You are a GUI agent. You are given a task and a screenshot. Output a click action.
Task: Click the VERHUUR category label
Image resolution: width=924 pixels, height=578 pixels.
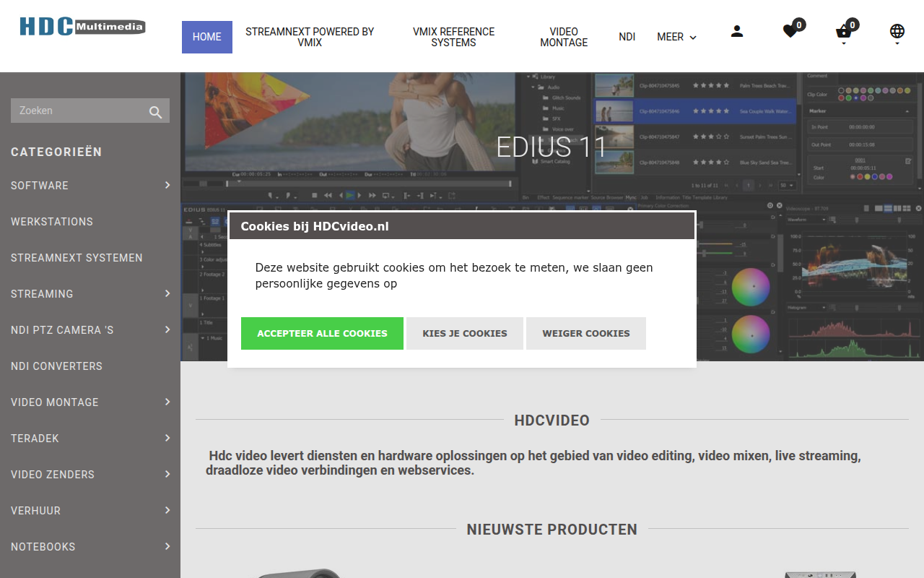click(x=35, y=511)
